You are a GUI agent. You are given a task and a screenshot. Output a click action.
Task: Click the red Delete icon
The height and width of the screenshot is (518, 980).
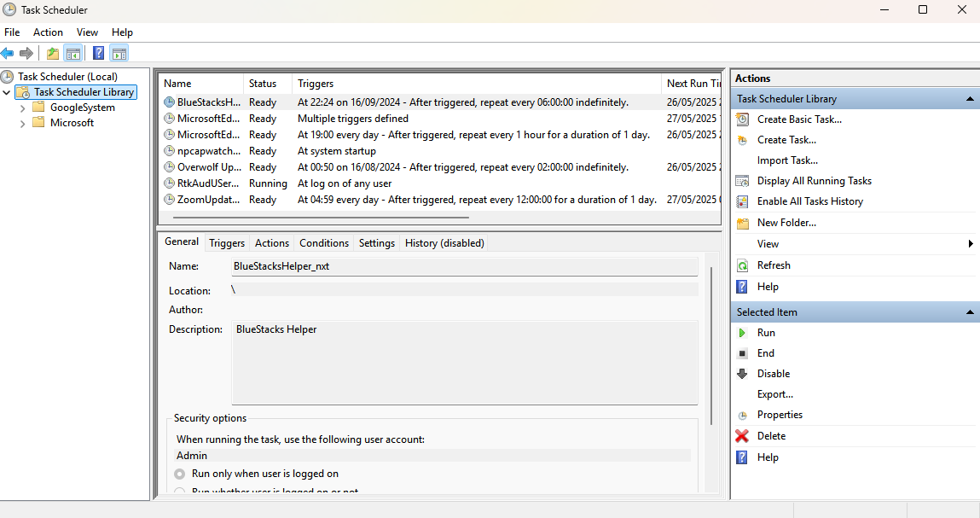pyautogui.click(x=742, y=436)
